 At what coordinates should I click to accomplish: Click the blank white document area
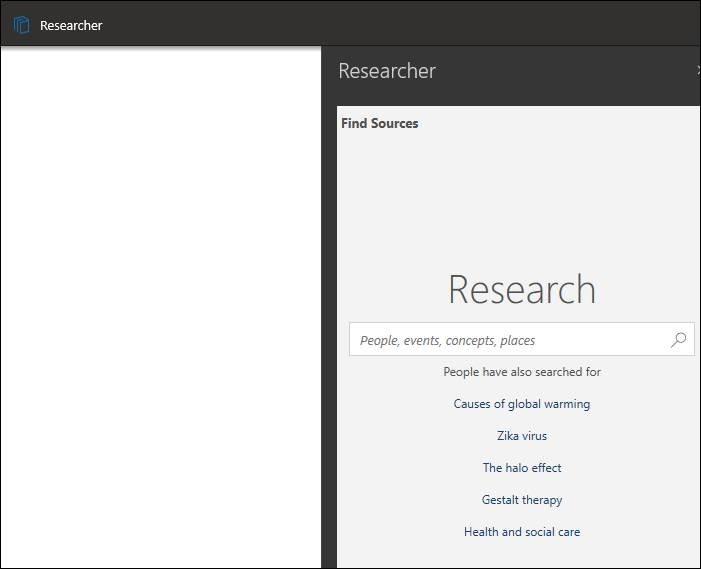tap(160, 300)
